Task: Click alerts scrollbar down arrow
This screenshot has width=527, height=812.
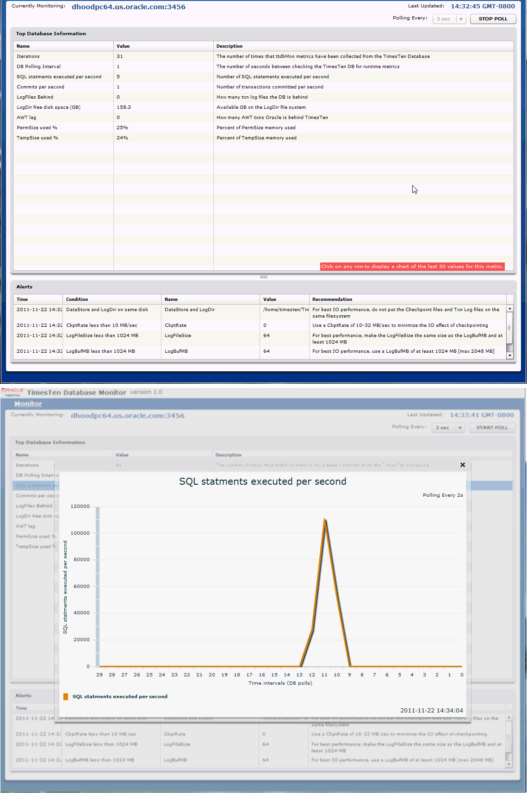Action: [x=510, y=356]
